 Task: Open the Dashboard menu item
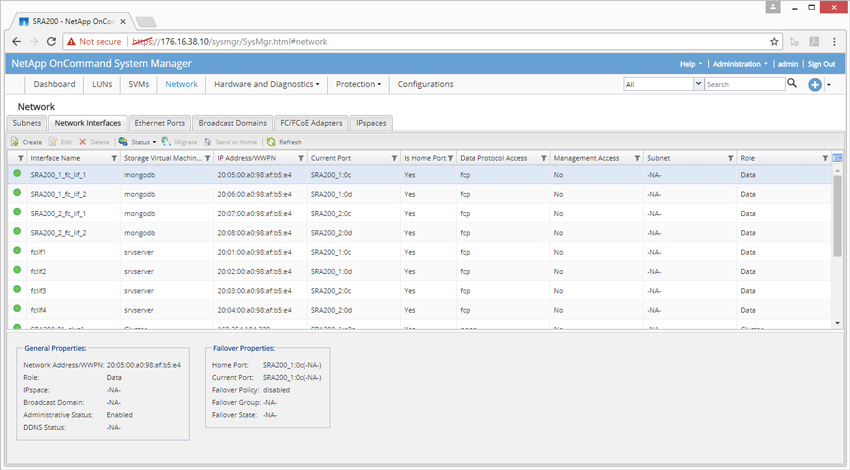tap(54, 84)
